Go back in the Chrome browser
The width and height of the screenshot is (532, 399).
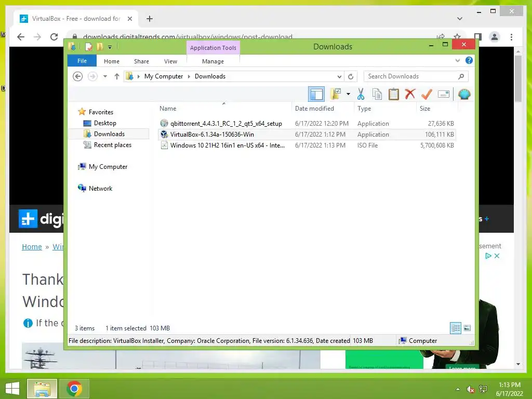pyautogui.click(x=21, y=37)
